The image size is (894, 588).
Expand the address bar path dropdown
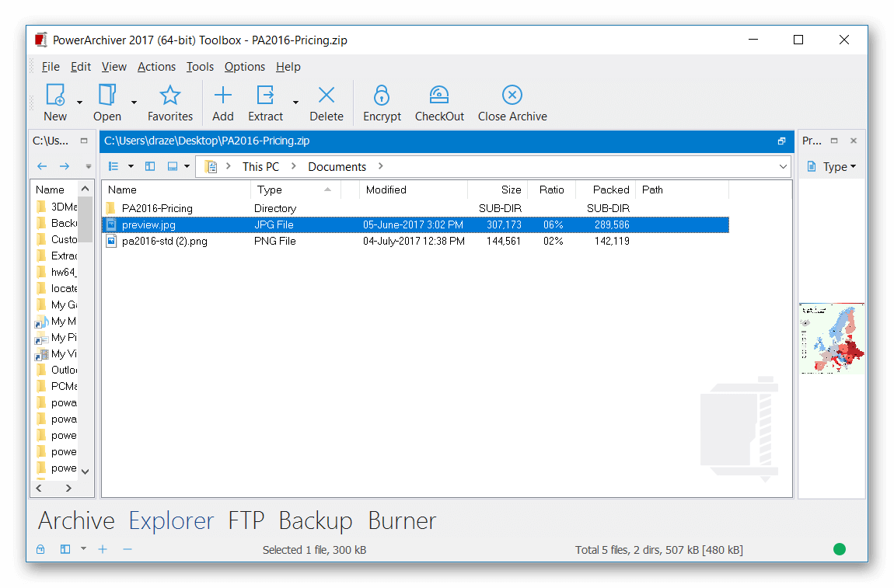pos(783,166)
